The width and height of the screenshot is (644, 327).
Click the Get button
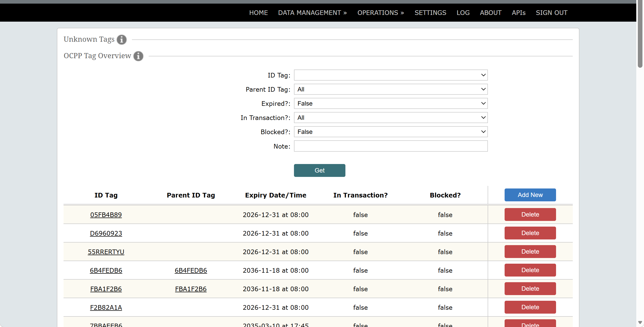click(319, 170)
